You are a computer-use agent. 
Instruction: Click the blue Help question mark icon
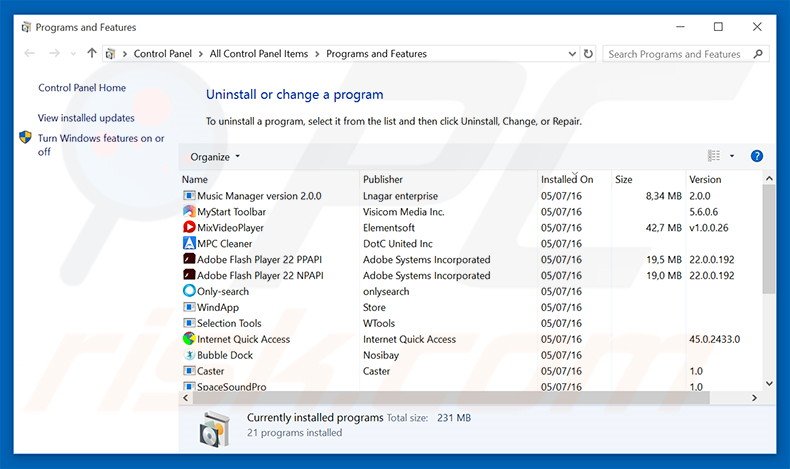pyautogui.click(x=756, y=156)
